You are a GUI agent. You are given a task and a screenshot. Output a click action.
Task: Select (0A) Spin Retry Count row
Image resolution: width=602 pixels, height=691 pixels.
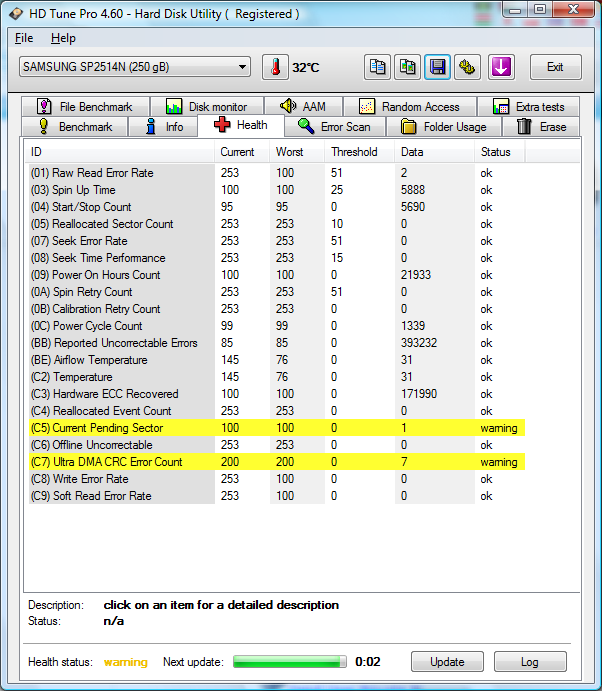277,292
